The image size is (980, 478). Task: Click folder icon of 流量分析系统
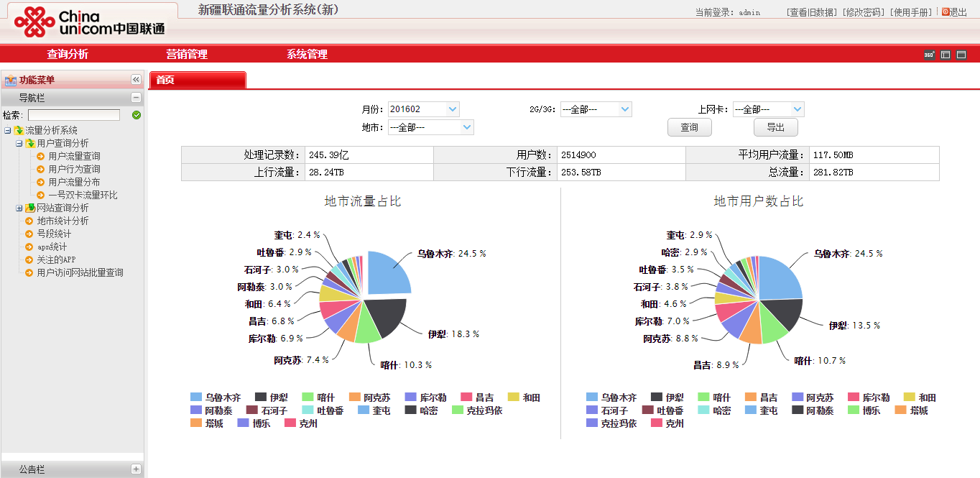(19, 130)
